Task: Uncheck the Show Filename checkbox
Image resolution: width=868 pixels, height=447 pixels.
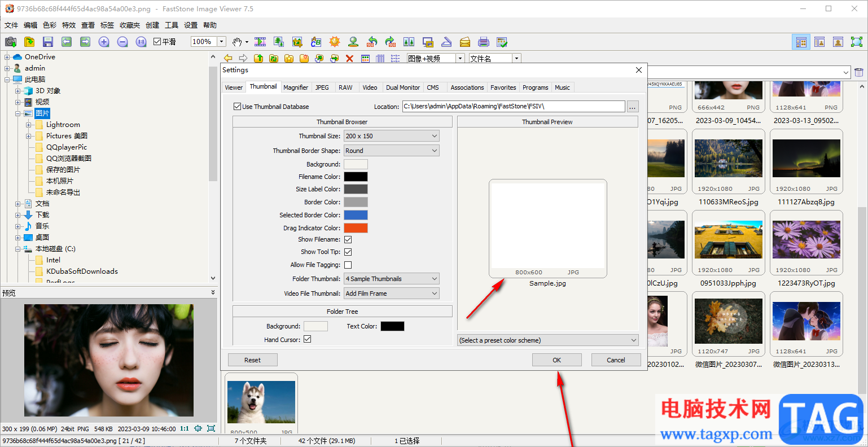Action: 348,239
